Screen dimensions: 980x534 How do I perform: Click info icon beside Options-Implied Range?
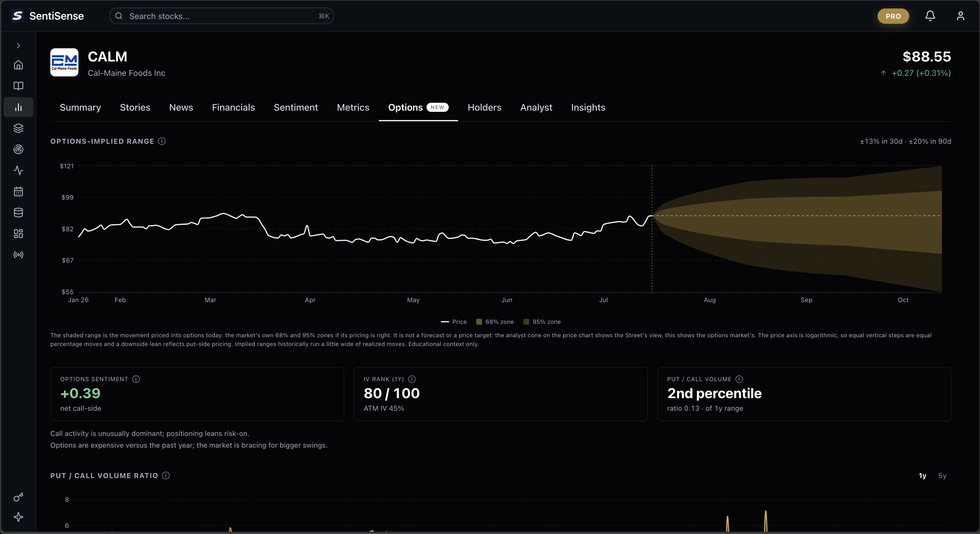coord(162,141)
